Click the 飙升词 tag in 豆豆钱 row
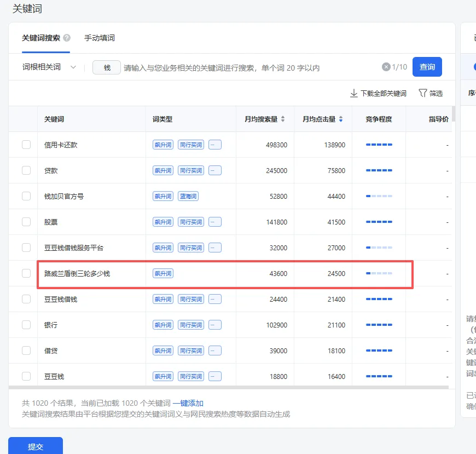 point(163,376)
